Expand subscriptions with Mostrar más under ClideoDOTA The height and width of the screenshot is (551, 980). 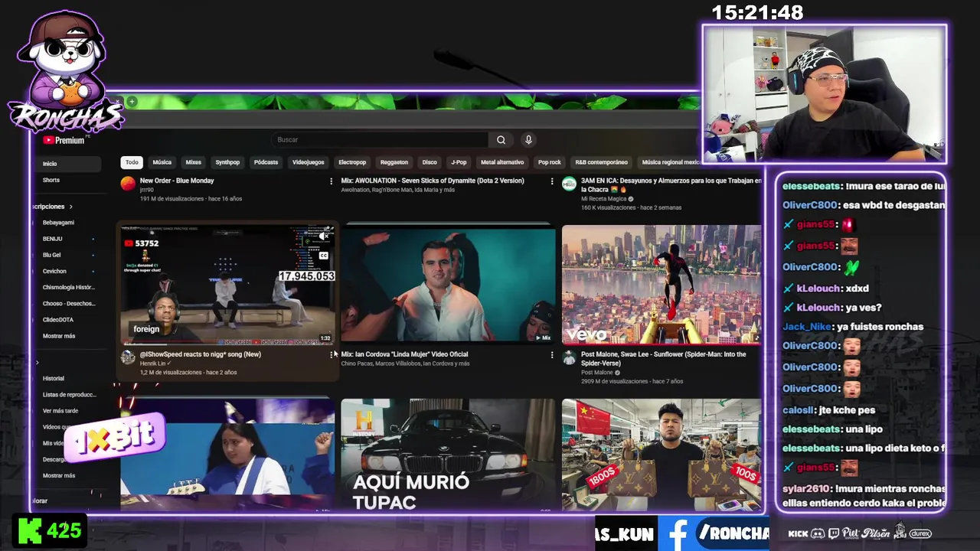[59, 336]
